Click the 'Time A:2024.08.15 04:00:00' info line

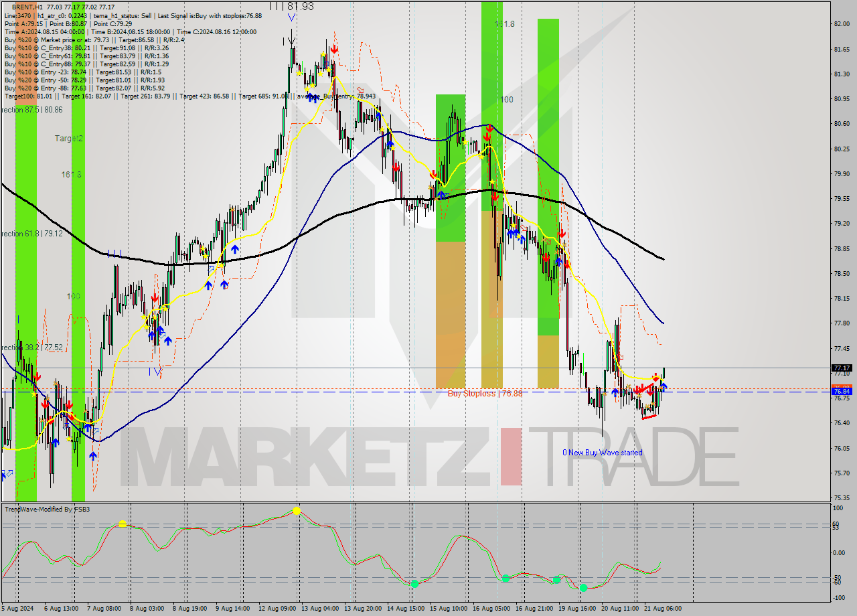pyautogui.click(x=131, y=31)
